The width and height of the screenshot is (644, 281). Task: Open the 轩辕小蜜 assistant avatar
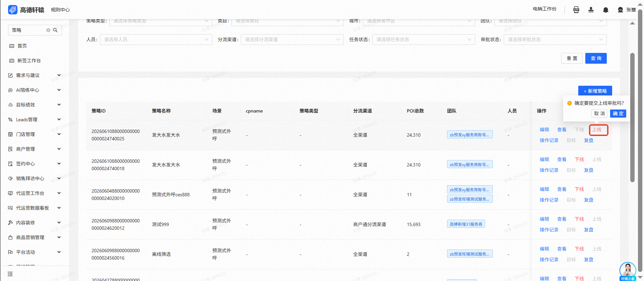tap(628, 271)
